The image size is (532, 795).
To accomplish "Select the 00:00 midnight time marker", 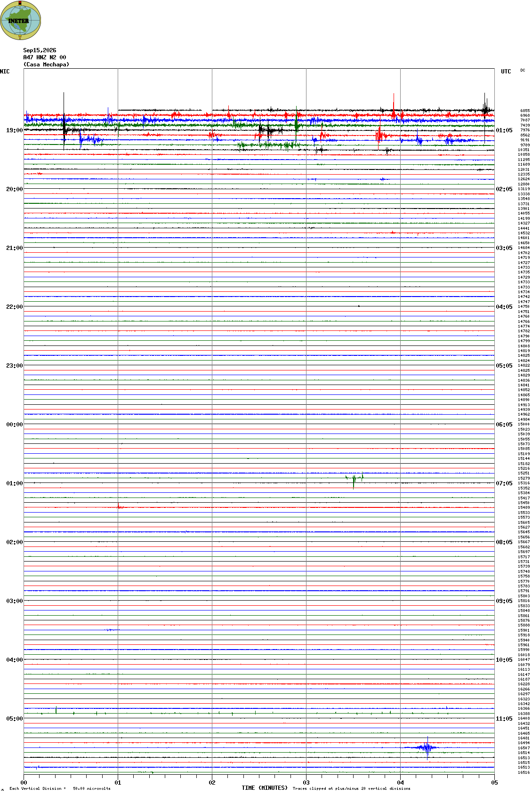I will pyautogui.click(x=14, y=425).
